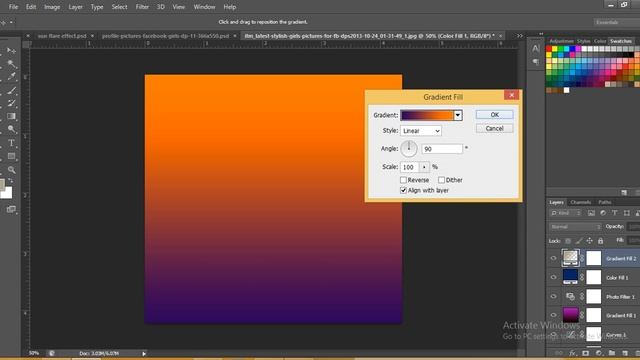Enable the Dither checkbox
Viewport: 640px width, 360px height.
pyautogui.click(x=441, y=180)
